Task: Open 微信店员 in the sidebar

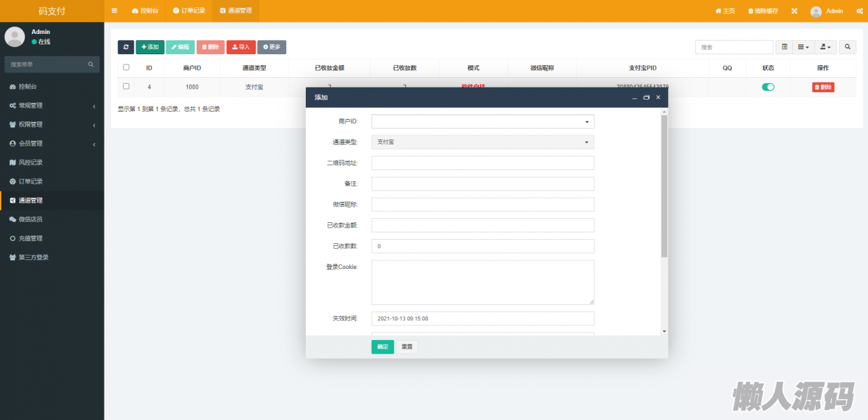Action: point(31,219)
